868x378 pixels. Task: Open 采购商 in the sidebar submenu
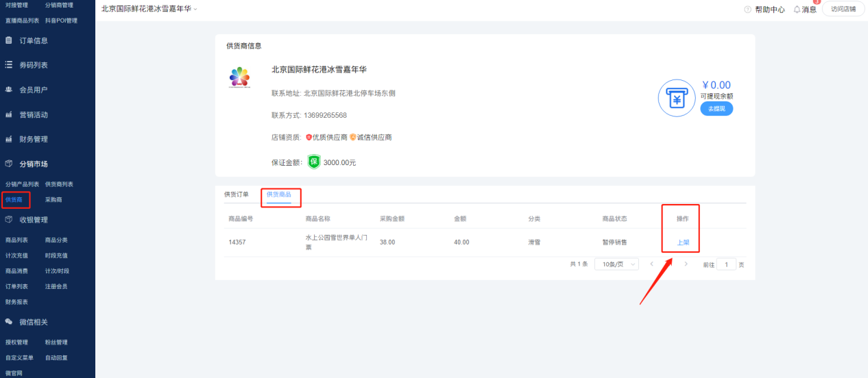point(53,200)
